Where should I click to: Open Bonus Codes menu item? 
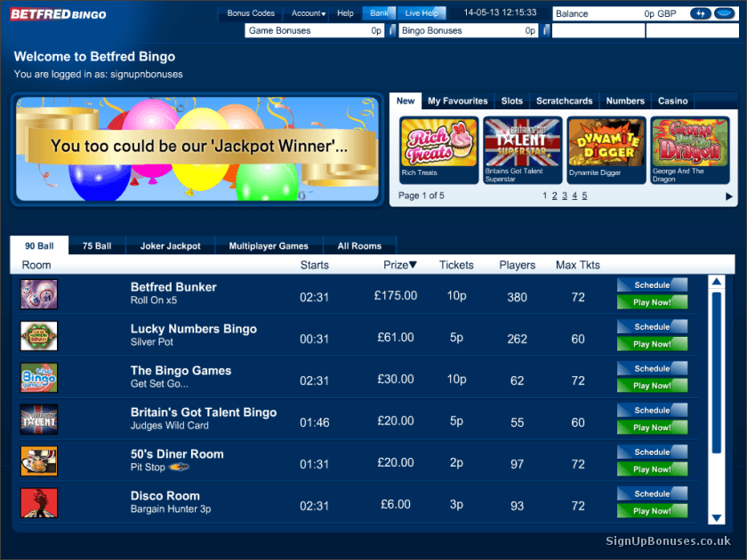click(251, 13)
